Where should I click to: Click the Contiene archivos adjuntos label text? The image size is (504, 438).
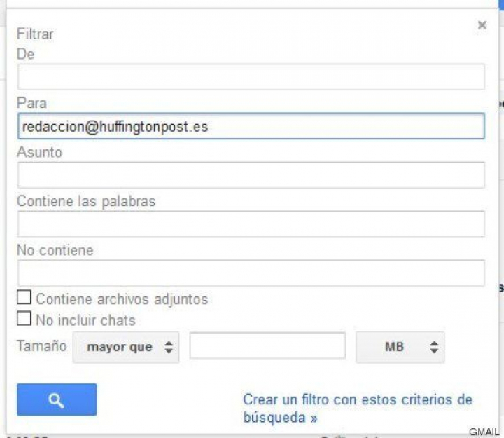pyautogui.click(x=122, y=299)
